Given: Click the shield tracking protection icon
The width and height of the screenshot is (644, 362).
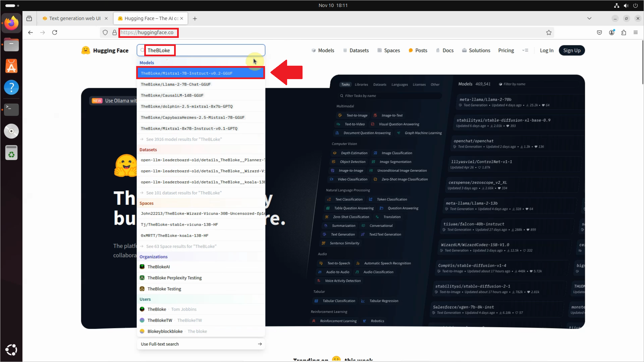Looking at the screenshot, I should click(105, 33).
